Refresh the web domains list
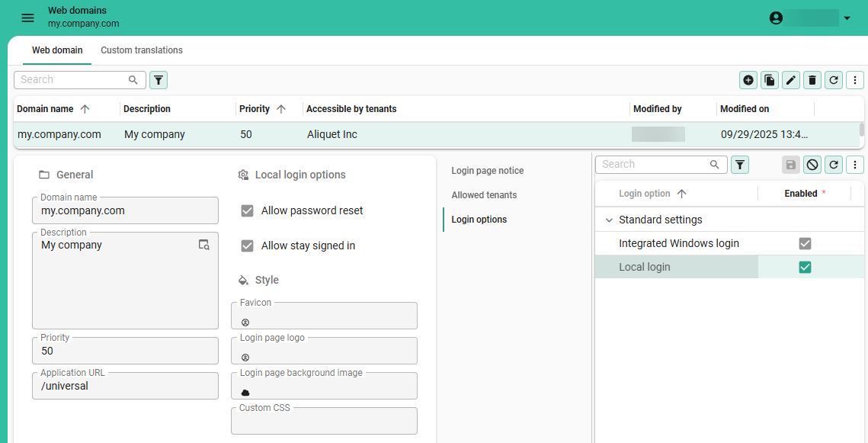 834,80
